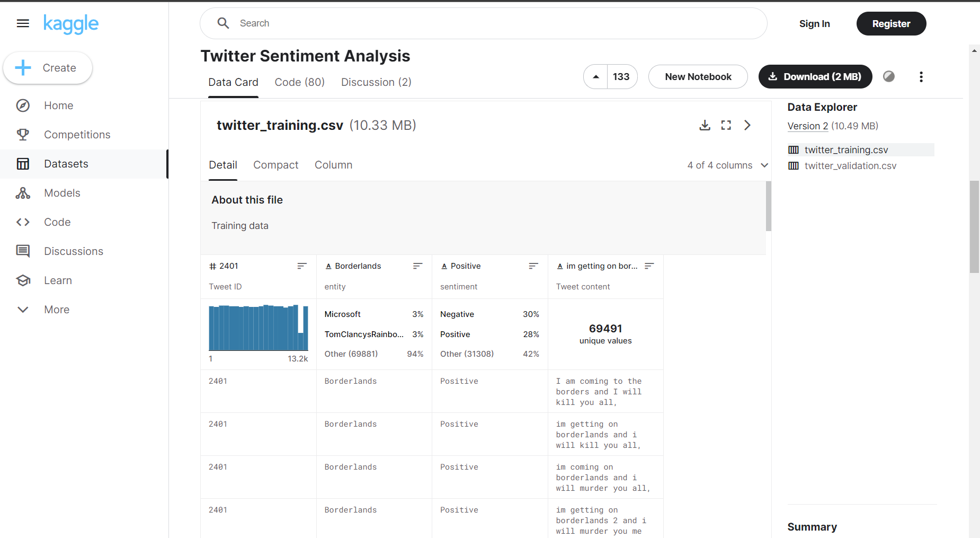Viewport: 980px width, 538px height.
Task: Click the Microsoft entity value
Action: coord(342,314)
